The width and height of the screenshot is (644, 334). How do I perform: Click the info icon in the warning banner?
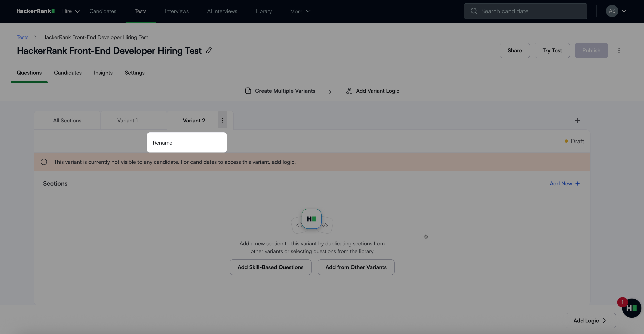click(44, 162)
